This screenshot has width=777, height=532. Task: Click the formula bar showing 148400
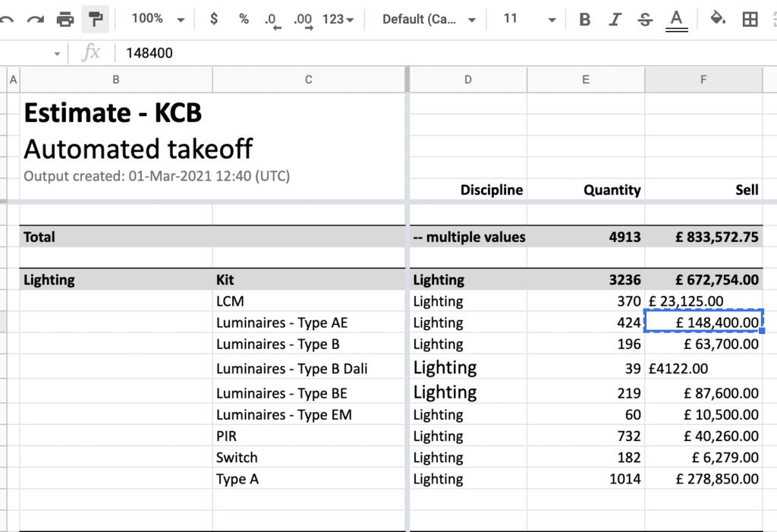point(446,53)
